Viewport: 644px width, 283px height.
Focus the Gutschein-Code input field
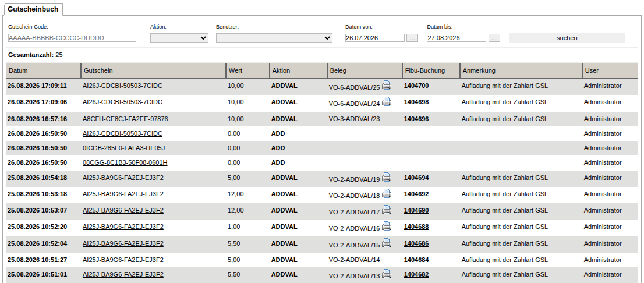[72, 38]
